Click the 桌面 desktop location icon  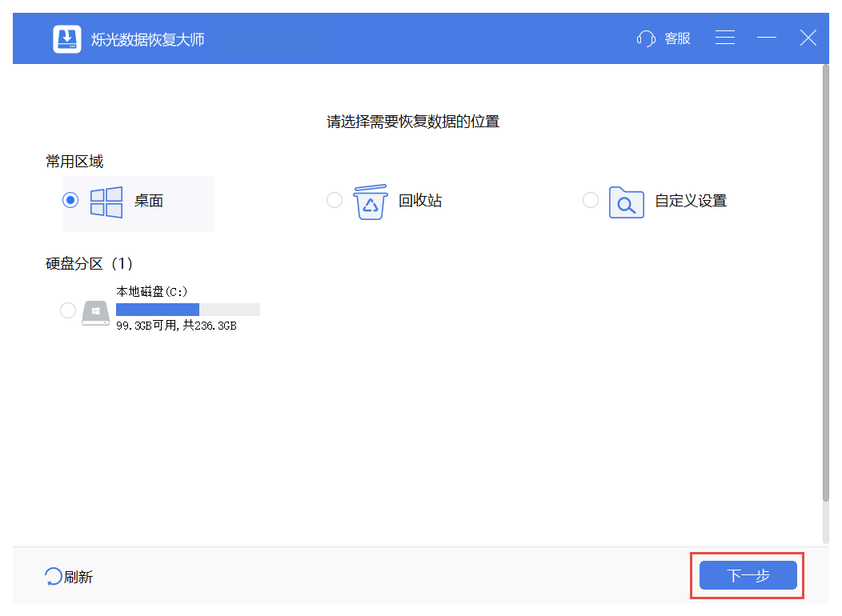(106, 201)
